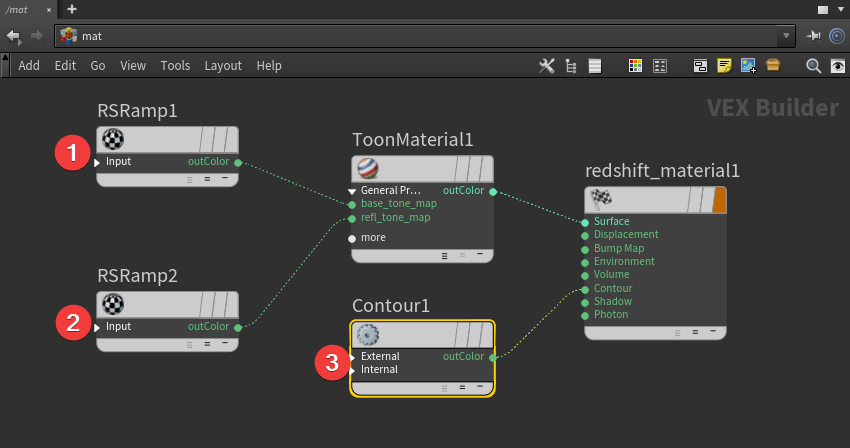Click the Surface input on redshift_material1
The image size is (850, 448).
585,222
